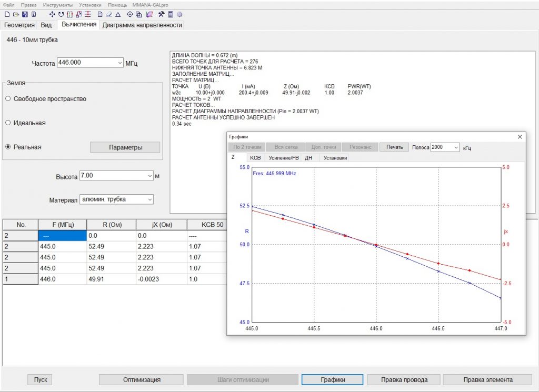The image size is (539, 392).
Task: Click the Open folder toolbar icon
Action: click(15, 14)
